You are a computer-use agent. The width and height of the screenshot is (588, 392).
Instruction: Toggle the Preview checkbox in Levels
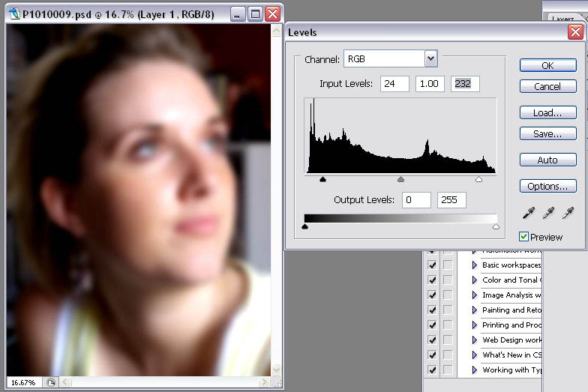(x=523, y=237)
